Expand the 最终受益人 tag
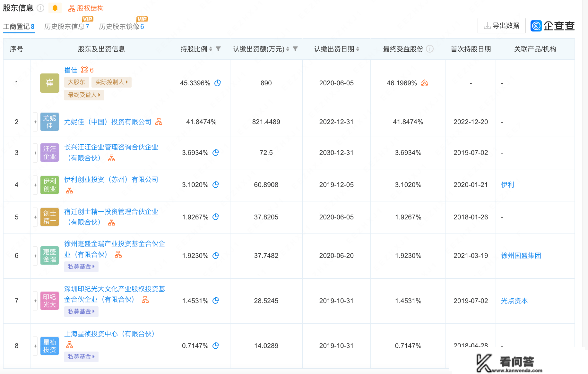588x374 pixels. (84, 95)
